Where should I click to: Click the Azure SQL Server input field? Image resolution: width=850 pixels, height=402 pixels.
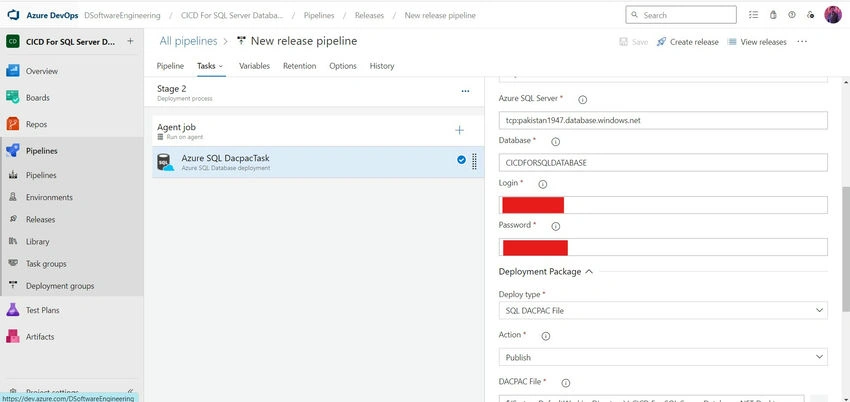tap(663, 120)
